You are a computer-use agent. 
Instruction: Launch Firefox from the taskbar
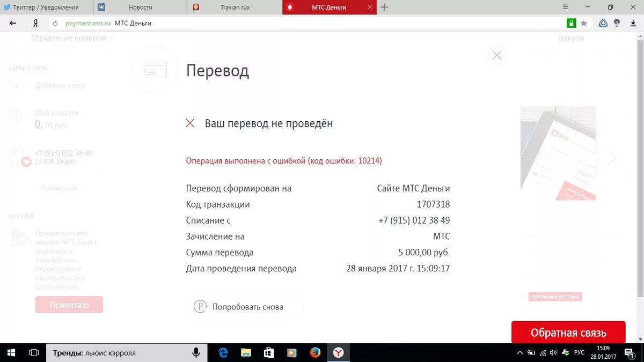[316, 353]
